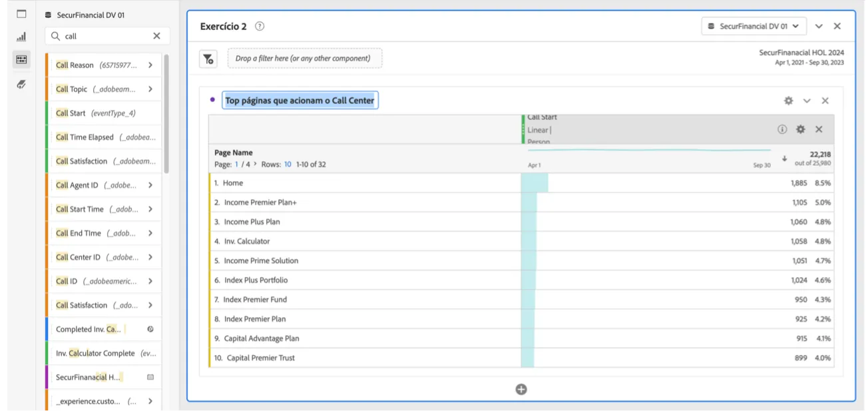Click the page number 1 link
The height and width of the screenshot is (413, 868).
coord(236,164)
